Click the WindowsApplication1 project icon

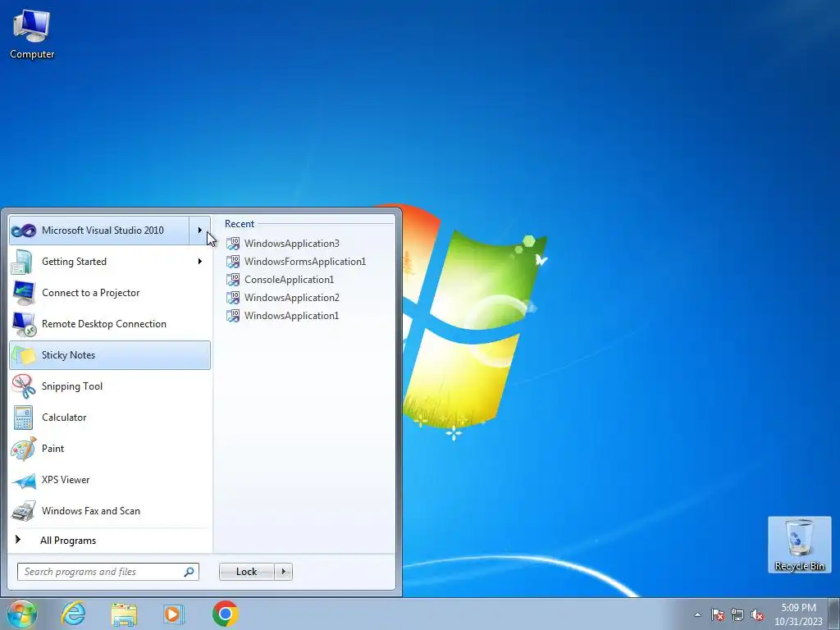[232, 316]
